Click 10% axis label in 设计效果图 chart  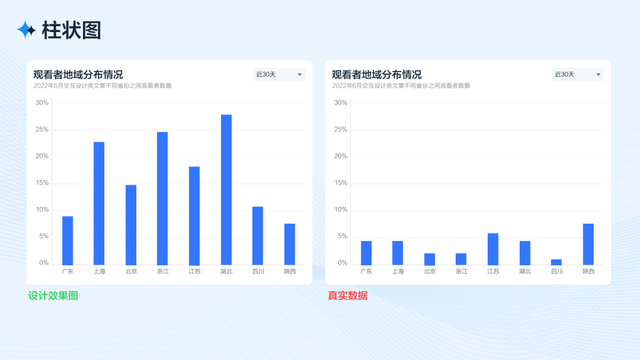click(x=42, y=209)
